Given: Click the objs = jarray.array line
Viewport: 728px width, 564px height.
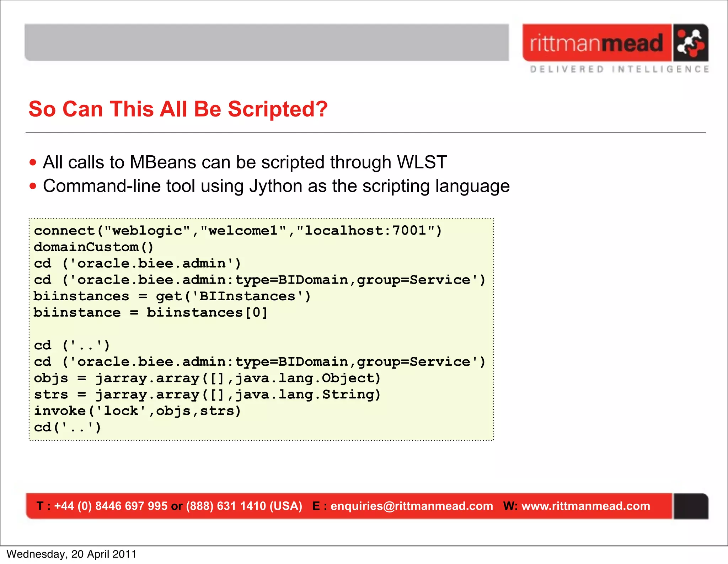Looking at the screenshot, I should pos(207,378).
